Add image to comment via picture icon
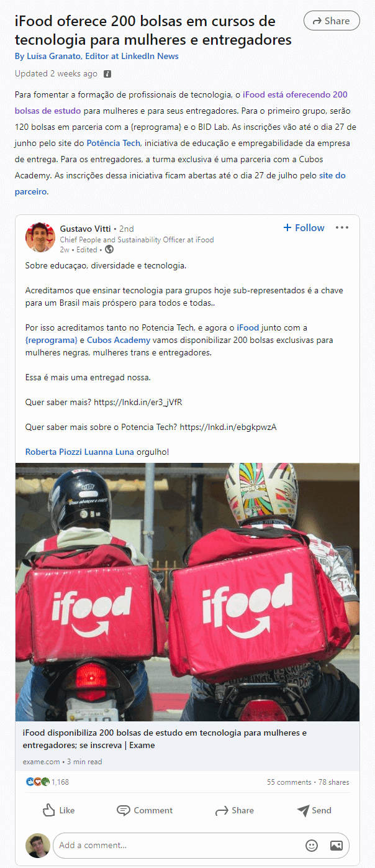Screen dimensions: 375x868 (x=337, y=846)
